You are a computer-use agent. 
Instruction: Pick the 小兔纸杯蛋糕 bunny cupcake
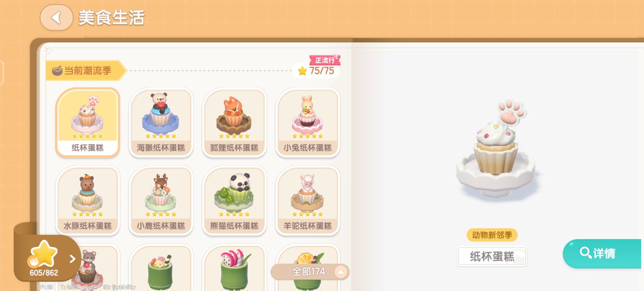point(308,123)
